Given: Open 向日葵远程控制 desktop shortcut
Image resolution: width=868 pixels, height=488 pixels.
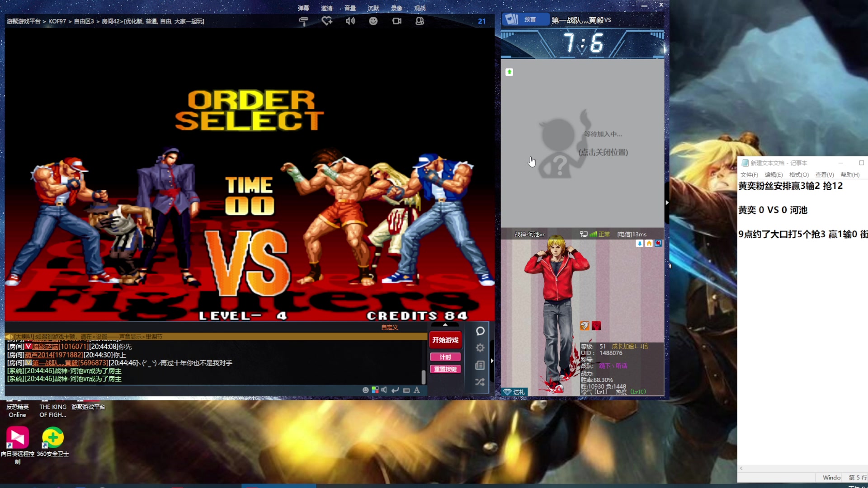Looking at the screenshot, I should (17, 445).
